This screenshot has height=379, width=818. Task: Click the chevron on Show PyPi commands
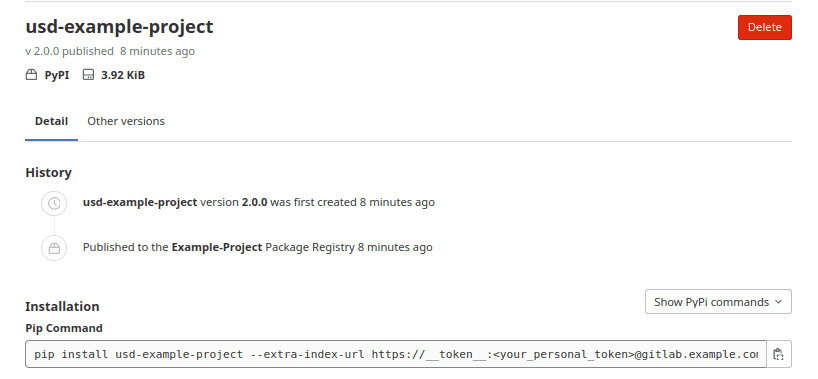coord(778,302)
